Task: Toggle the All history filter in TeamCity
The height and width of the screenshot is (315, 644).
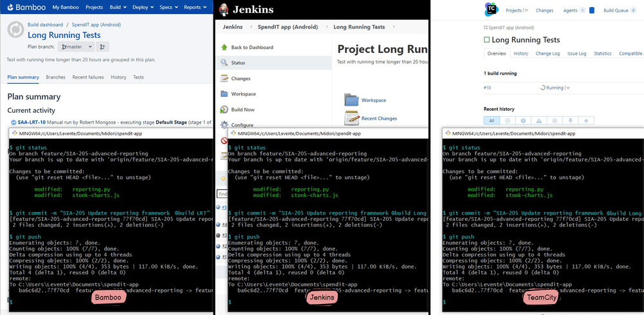Action: pos(492,120)
